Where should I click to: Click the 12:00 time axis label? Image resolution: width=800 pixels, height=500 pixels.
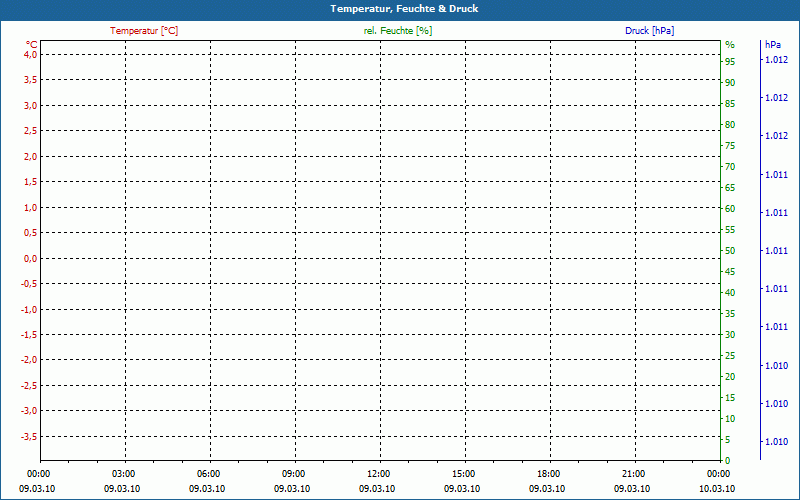click(x=378, y=474)
